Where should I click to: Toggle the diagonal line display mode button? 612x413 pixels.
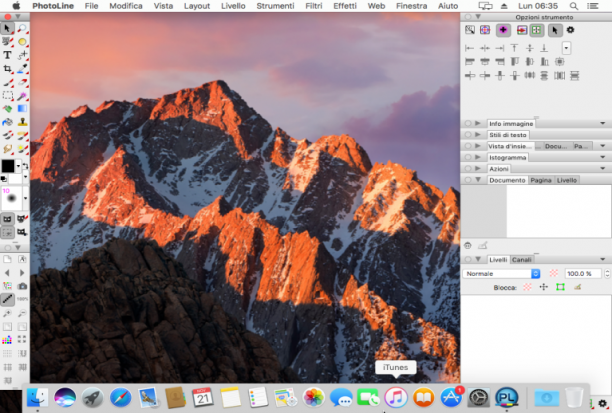coord(7,299)
